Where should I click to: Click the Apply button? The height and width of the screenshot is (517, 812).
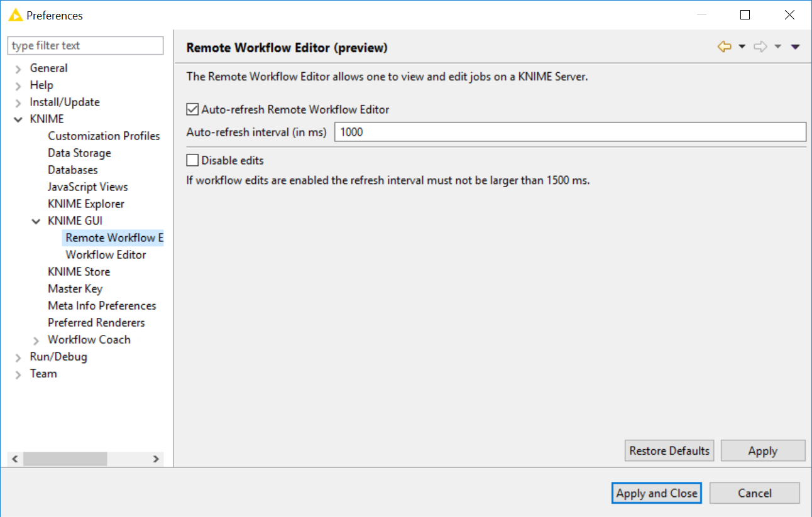(763, 450)
